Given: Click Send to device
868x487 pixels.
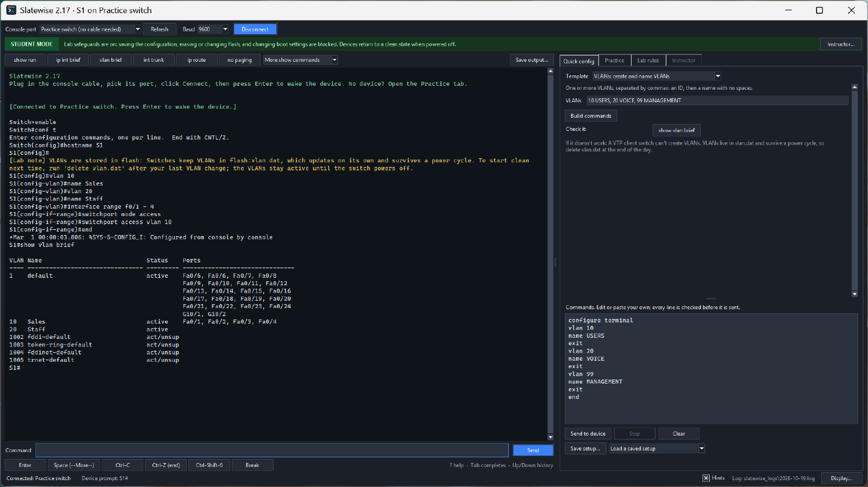Looking at the screenshot, I should pos(588,434).
